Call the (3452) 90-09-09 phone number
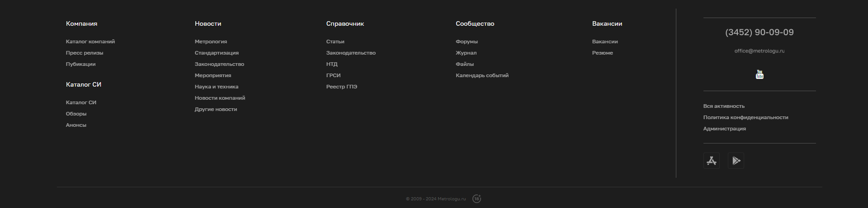Screen dimensions: 868x208 (x=759, y=32)
